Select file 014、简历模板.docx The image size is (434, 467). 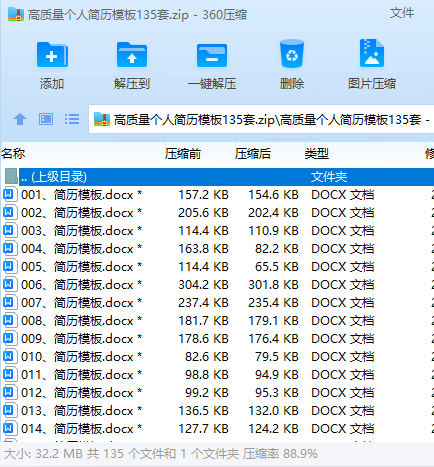tap(217, 429)
